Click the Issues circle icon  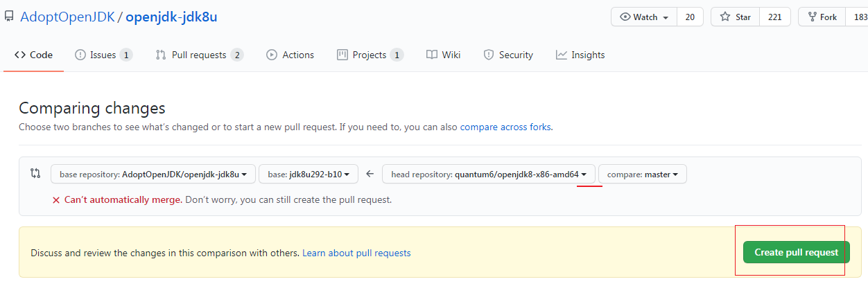tap(80, 55)
